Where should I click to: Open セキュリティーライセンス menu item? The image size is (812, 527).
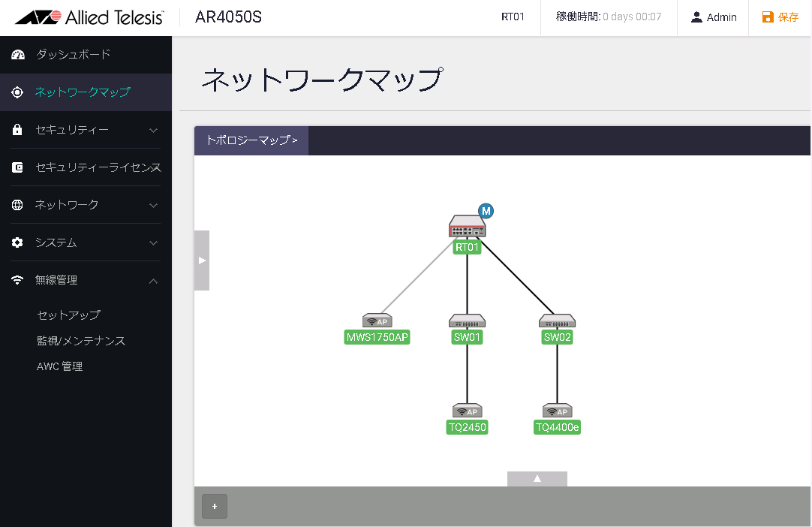86,167
